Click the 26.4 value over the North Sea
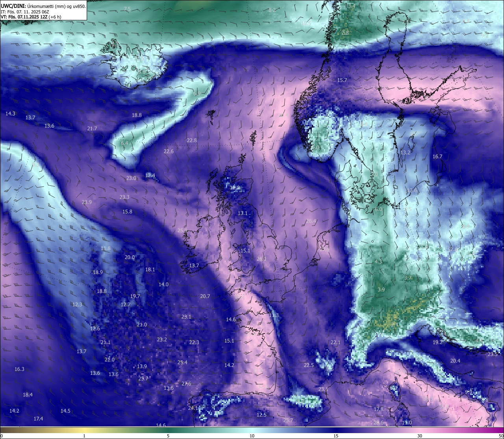This screenshot has width=504, height=439. click(x=311, y=221)
